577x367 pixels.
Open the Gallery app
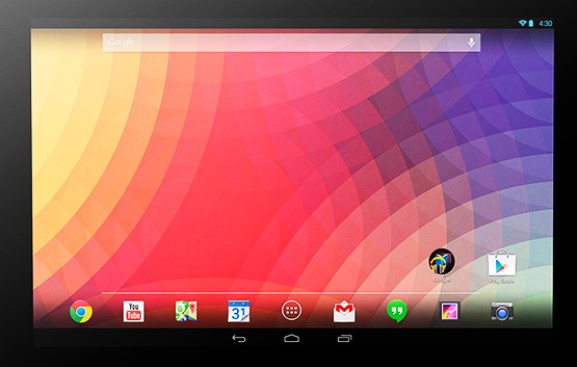[450, 311]
